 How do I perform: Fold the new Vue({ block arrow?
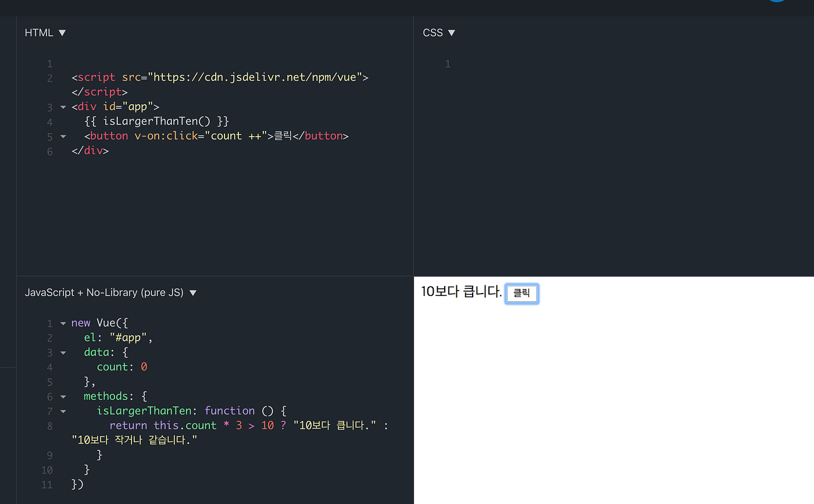(x=63, y=323)
